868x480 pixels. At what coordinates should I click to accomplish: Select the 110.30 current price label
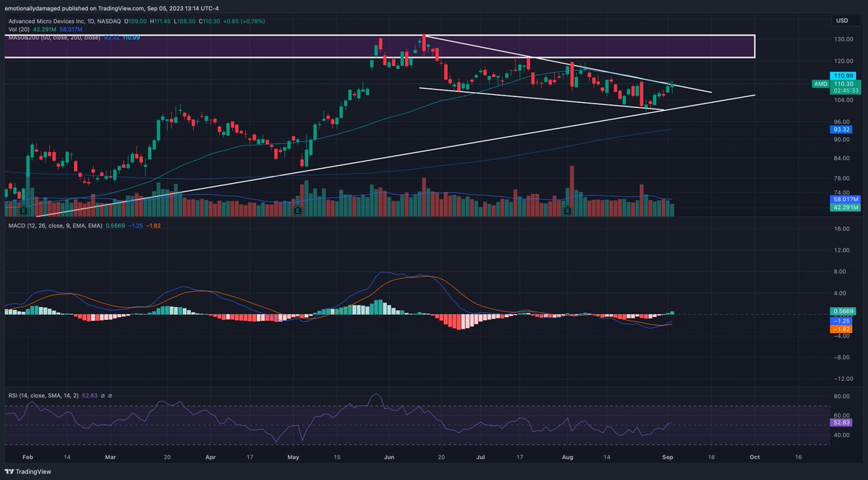click(x=843, y=84)
